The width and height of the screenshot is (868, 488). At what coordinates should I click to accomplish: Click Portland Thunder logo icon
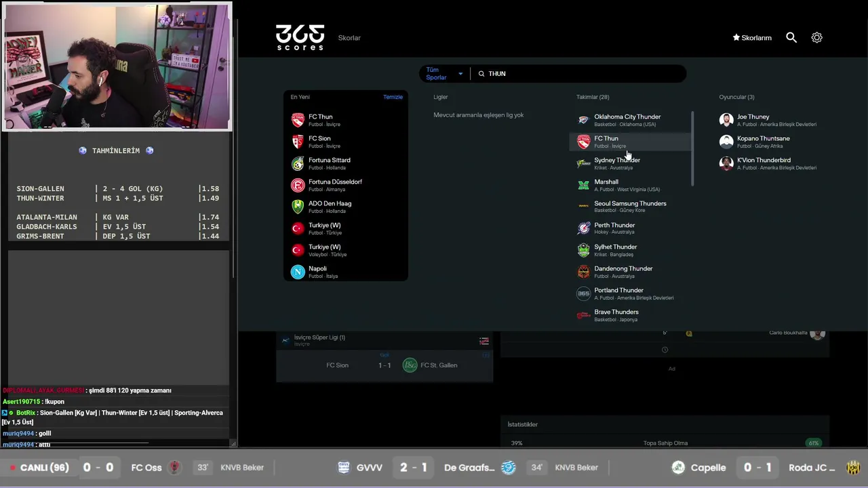[x=583, y=293]
